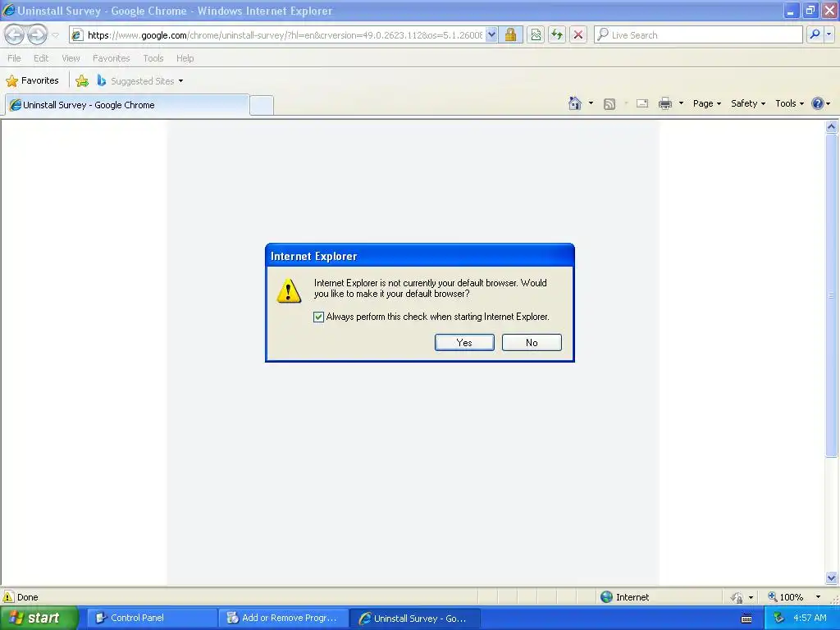Click Yes to make IE default
Viewport: 840px width, 630px height.
464,343
